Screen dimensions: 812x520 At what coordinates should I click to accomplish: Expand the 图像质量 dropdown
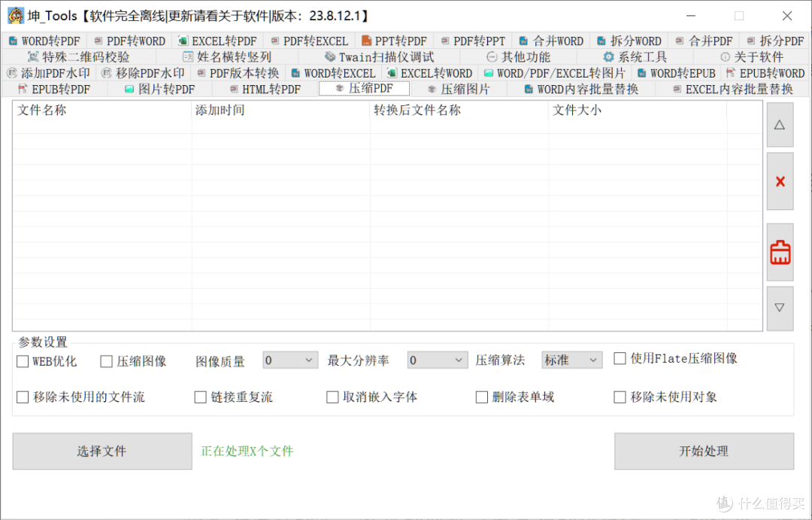coord(290,360)
